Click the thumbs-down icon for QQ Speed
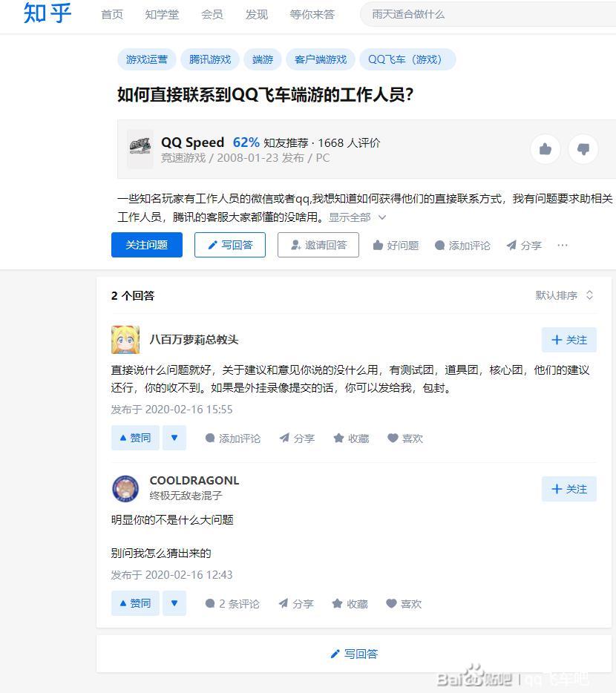The image size is (616, 693). point(583,149)
